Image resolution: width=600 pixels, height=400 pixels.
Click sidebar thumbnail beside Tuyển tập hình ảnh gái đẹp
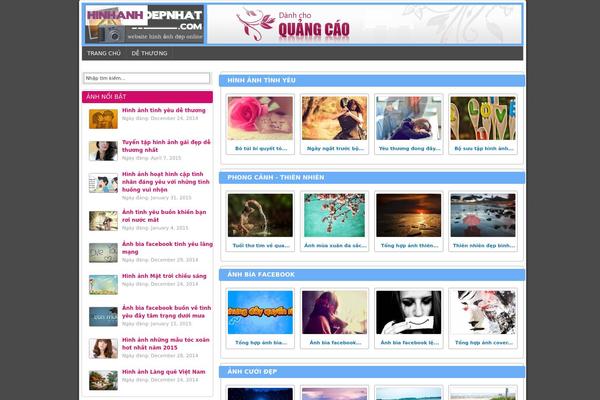[103, 151]
